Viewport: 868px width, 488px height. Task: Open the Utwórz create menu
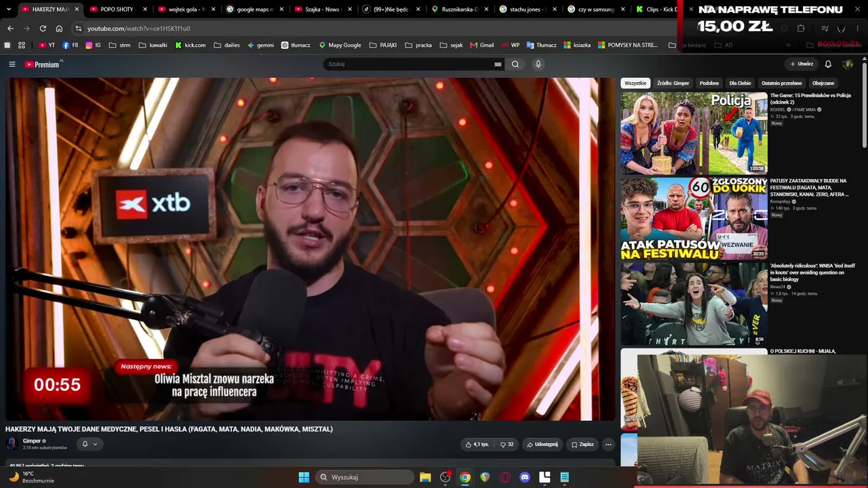click(802, 64)
